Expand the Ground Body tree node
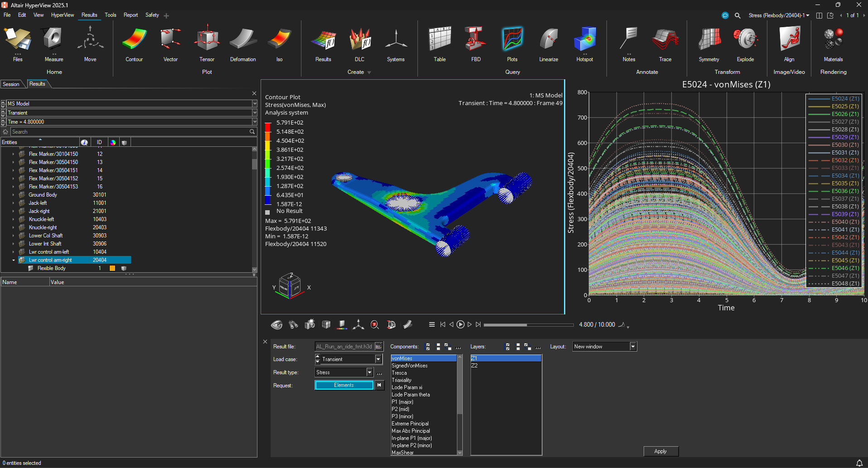 point(13,195)
